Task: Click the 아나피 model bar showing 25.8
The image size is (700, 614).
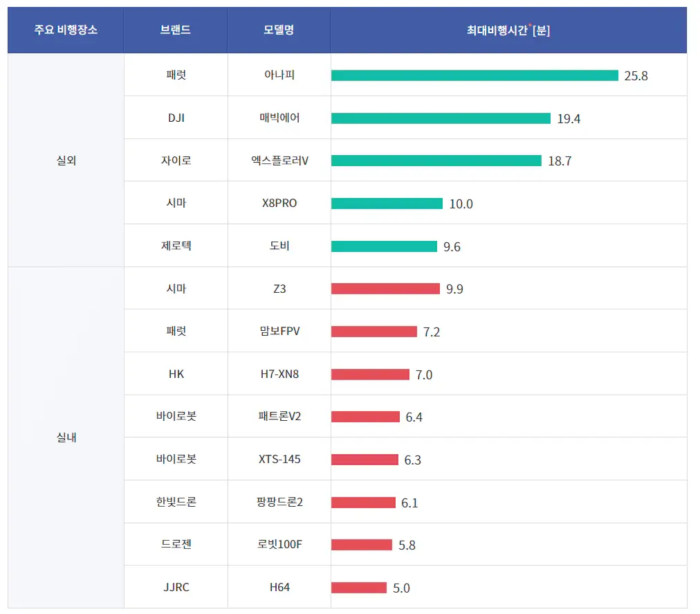Action: coord(474,76)
